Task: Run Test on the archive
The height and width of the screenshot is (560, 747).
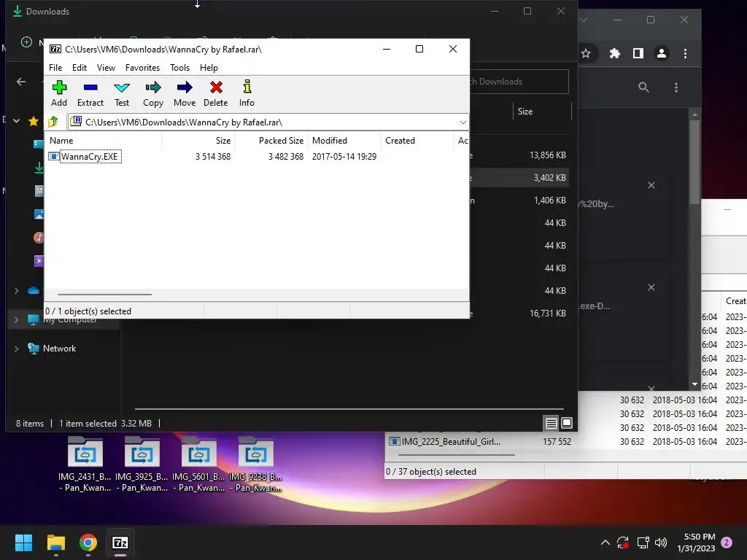Action: 122,94
